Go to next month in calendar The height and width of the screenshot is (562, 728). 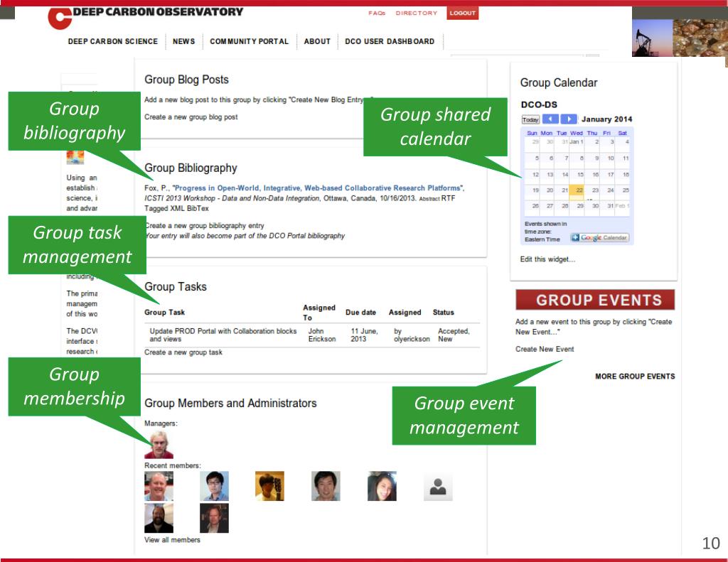(569, 119)
